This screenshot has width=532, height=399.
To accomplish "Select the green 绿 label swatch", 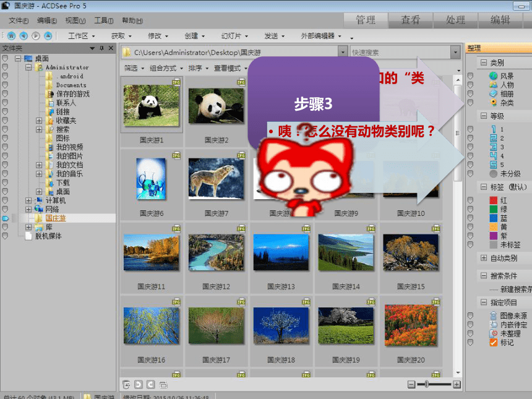I will pyautogui.click(x=493, y=209).
